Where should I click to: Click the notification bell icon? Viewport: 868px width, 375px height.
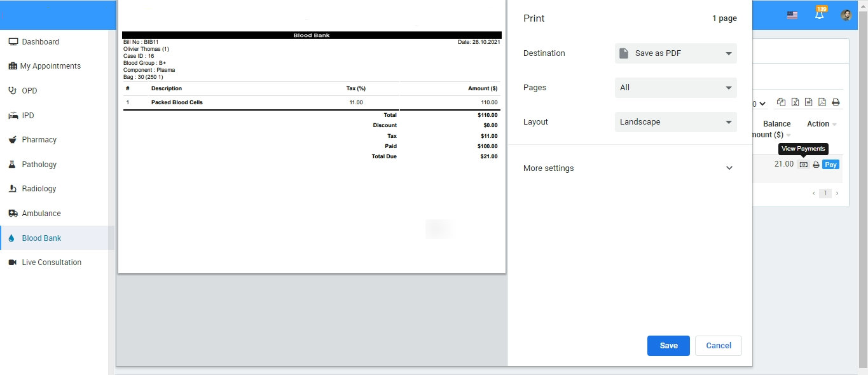[x=819, y=15]
